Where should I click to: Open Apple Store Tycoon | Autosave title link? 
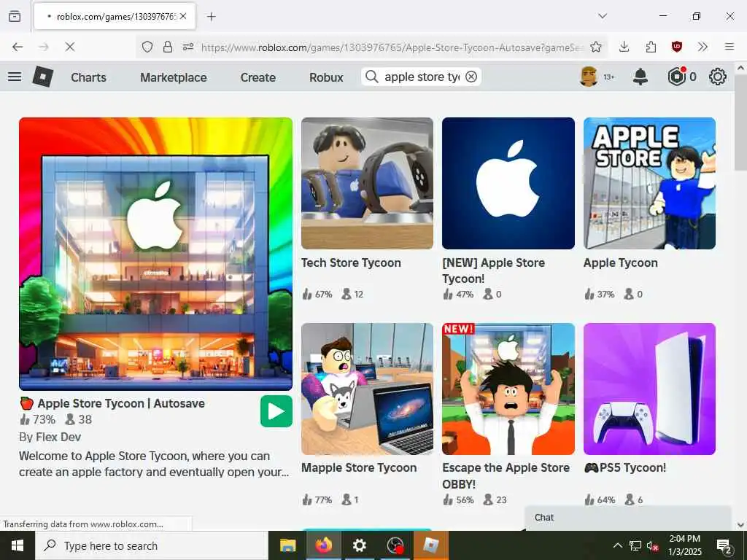(121, 403)
